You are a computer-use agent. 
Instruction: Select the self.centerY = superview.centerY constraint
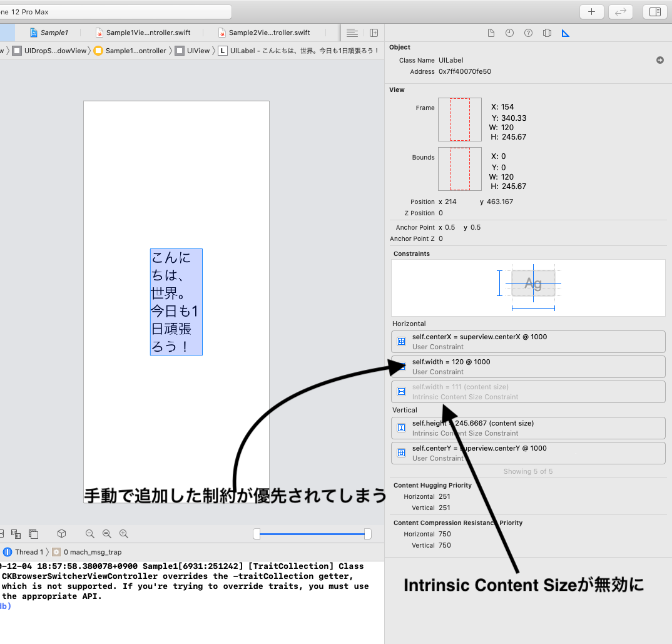pyautogui.click(x=528, y=452)
